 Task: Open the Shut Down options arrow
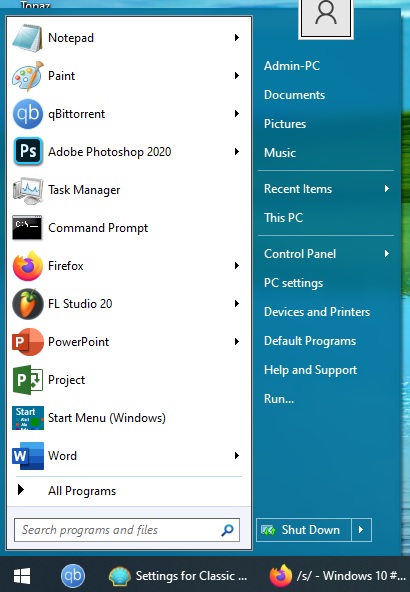tap(361, 530)
